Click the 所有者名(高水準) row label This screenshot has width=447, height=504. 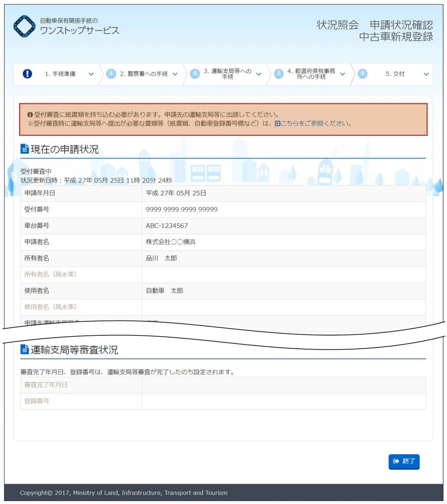coord(50,274)
